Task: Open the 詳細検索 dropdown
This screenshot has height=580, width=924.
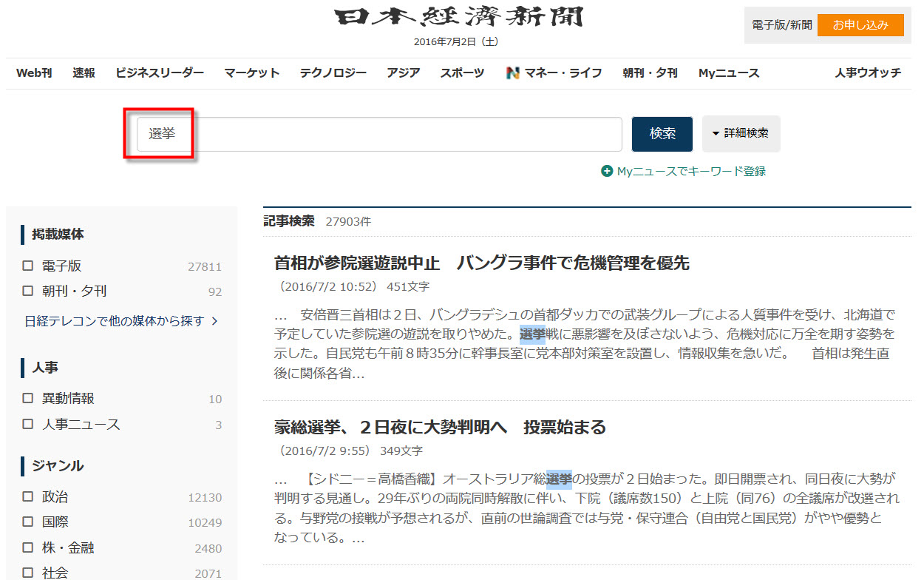Action: (x=741, y=134)
